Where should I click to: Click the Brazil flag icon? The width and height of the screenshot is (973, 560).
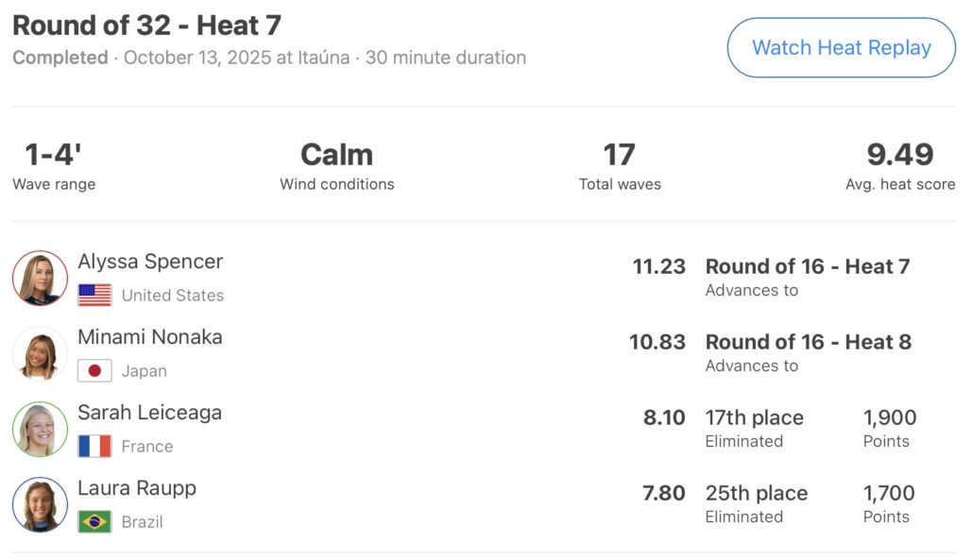tap(94, 522)
